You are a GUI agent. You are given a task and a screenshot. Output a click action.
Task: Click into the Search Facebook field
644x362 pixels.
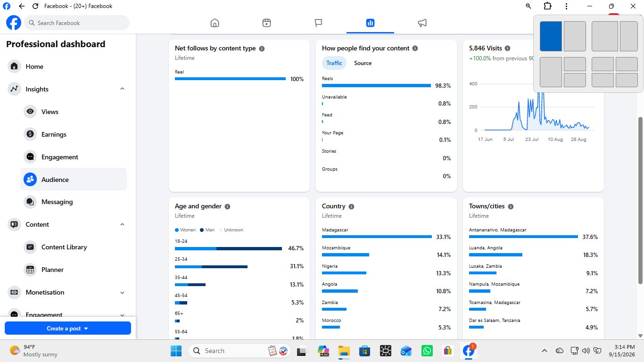click(x=77, y=23)
